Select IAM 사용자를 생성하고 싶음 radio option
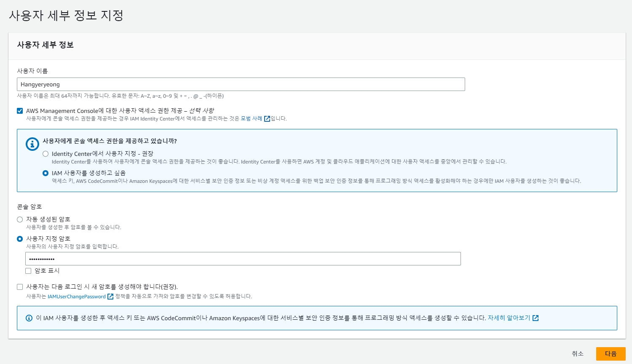This screenshot has height=364, width=632. [x=46, y=173]
